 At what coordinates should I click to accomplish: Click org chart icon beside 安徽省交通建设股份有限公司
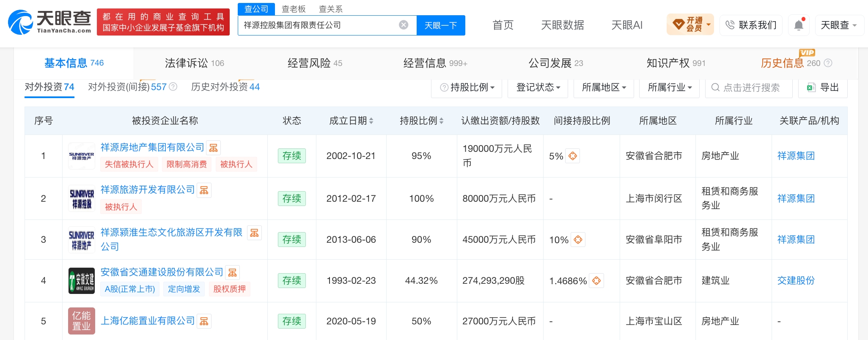233,273
